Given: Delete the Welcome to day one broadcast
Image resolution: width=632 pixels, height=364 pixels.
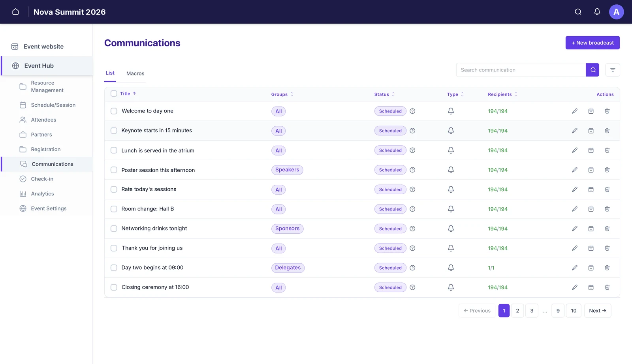Looking at the screenshot, I should click(607, 111).
